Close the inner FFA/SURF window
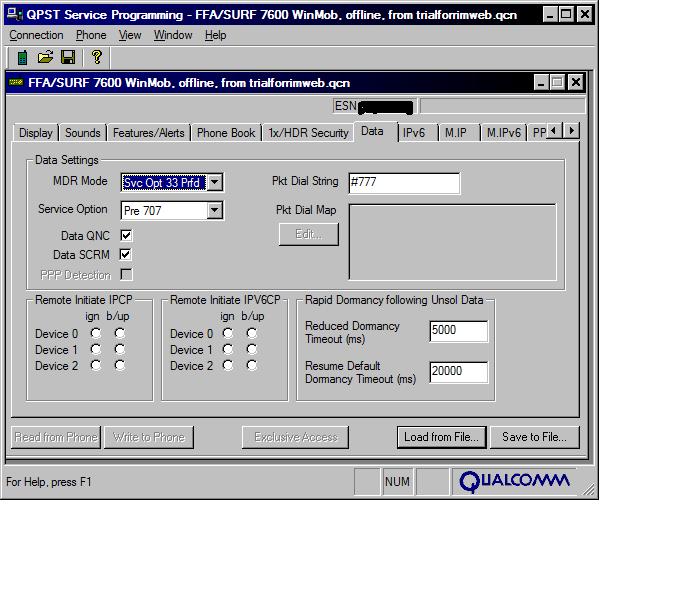The width and height of the screenshot is (699, 596). coord(576,82)
